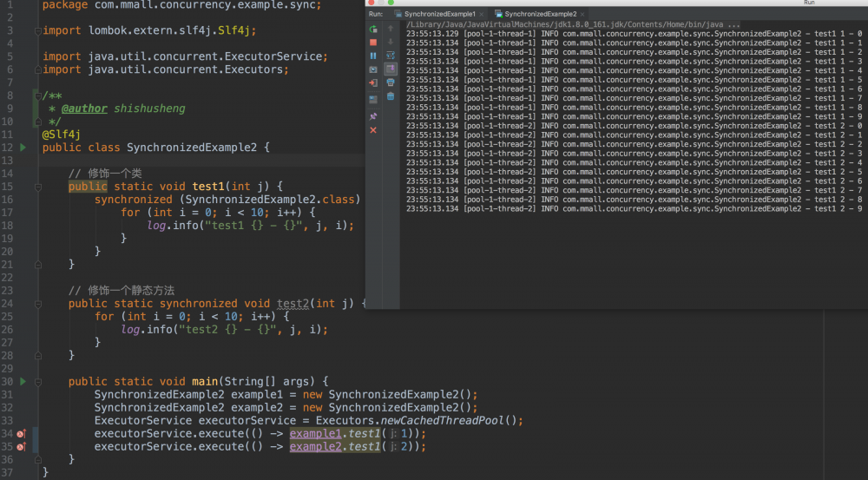Clear console with the trash icon
868x480 pixels.
391,96
